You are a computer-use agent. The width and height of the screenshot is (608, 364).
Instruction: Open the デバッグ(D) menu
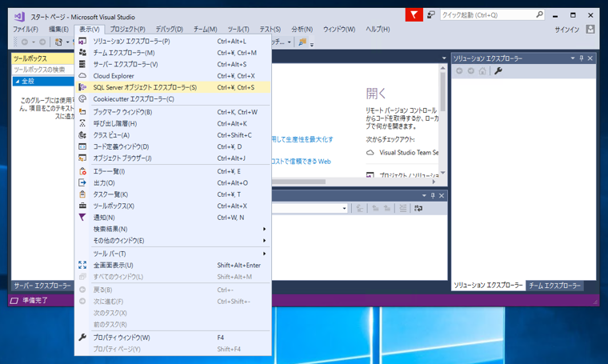click(x=170, y=30)
